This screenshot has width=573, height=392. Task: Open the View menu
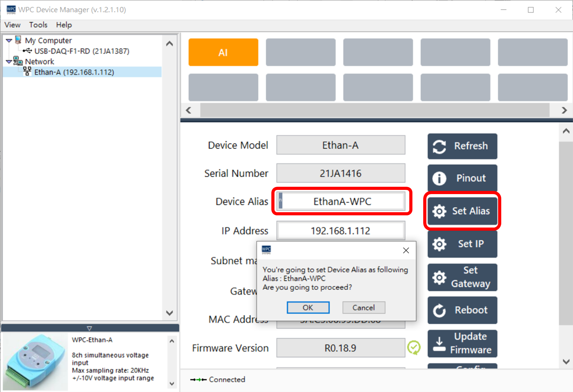tap(12, 25)
